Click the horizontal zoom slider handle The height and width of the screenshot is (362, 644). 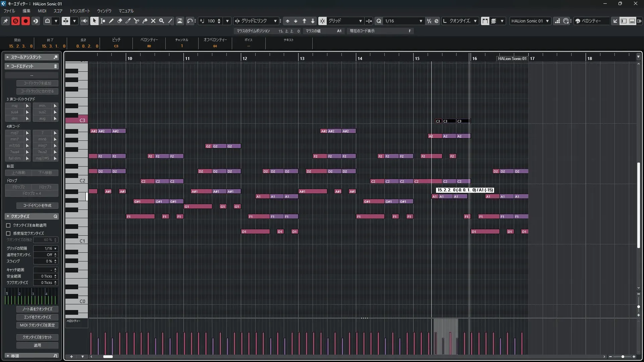(x=623, y=357)
